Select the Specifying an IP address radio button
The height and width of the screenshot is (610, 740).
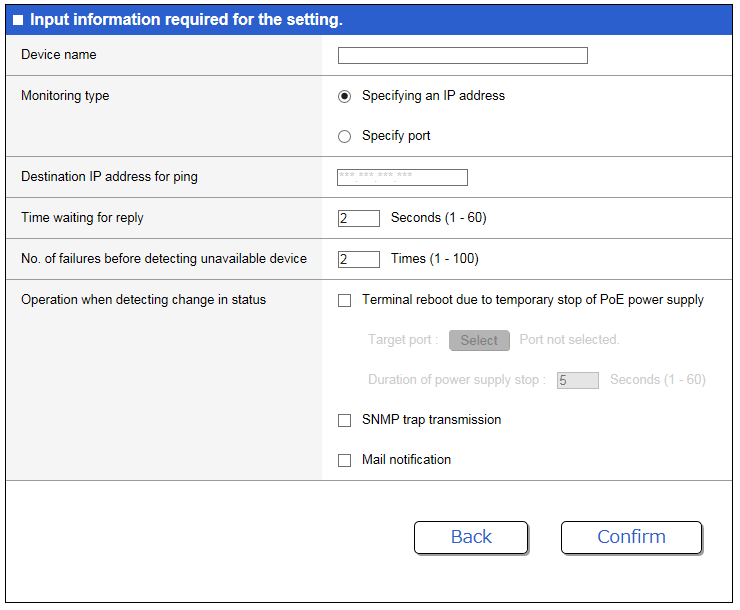(345, 97)
